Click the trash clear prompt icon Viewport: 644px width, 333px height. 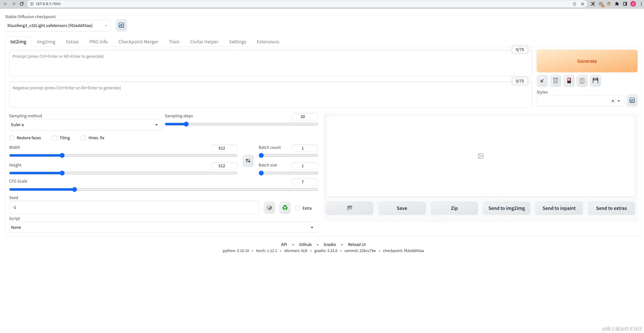pos(555,81)
